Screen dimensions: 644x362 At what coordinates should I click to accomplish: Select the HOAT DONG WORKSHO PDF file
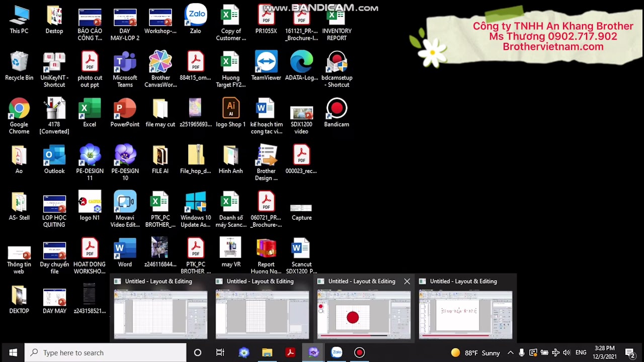90,255
